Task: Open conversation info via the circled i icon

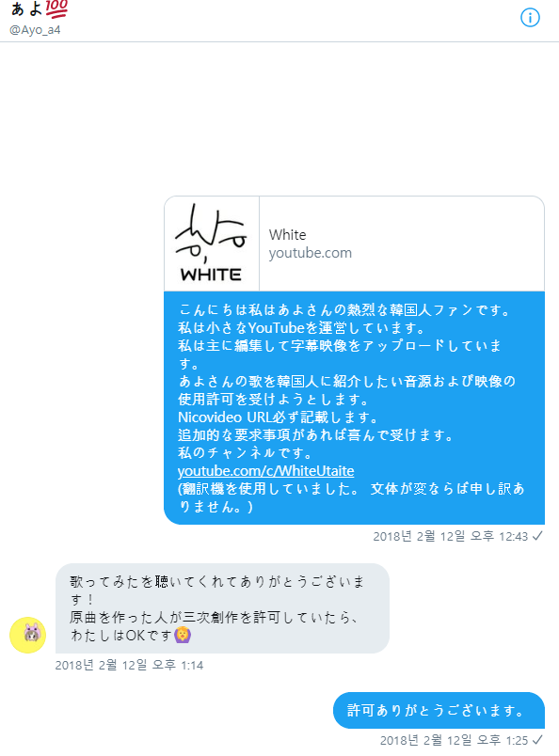Action: coord(530,18)
